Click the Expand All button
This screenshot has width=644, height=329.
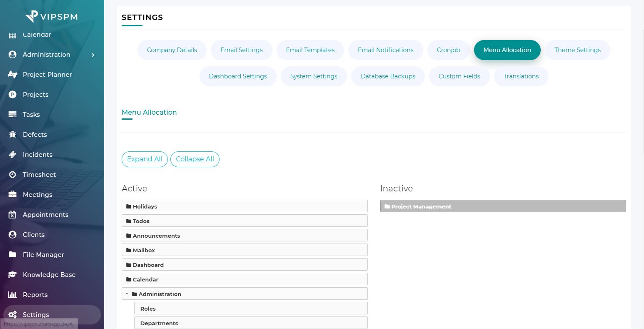tap(145, 159)
